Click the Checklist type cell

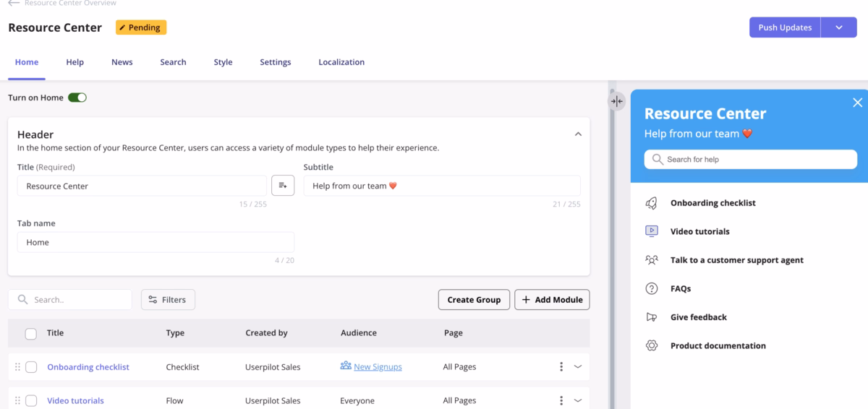point(182,367)
